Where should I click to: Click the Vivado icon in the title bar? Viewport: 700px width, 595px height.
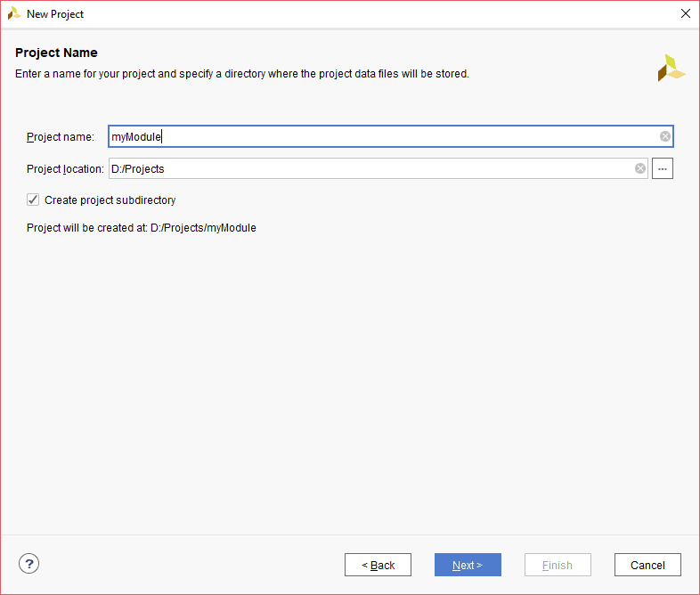[x=14, y=14]
